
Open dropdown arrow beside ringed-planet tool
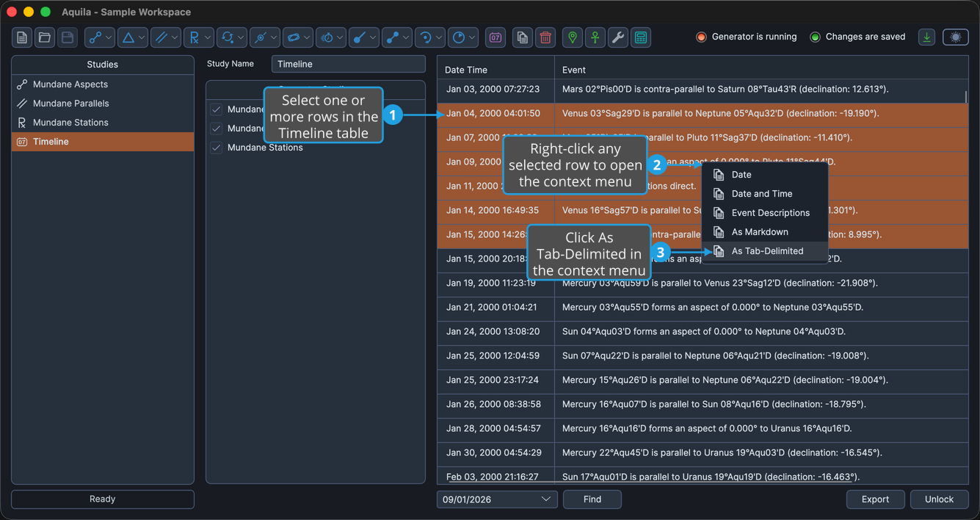point(307,37)
